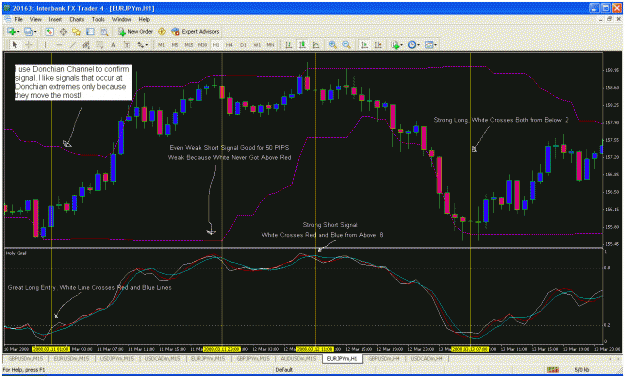Switch to the USDJPYm,M15 chart tab
The width and height of the screenshot is (625, 376).
tap(117, 359)
